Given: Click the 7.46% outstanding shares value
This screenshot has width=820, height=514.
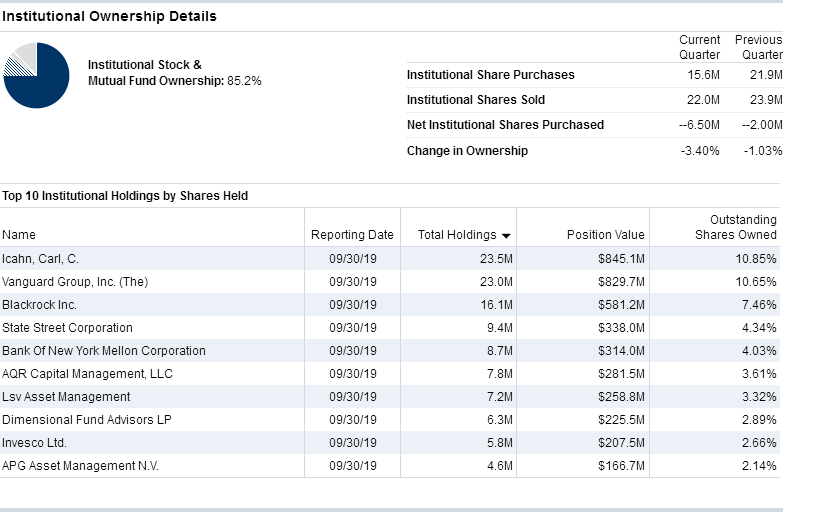Looking at the screenshot, I should pos(759,305).
